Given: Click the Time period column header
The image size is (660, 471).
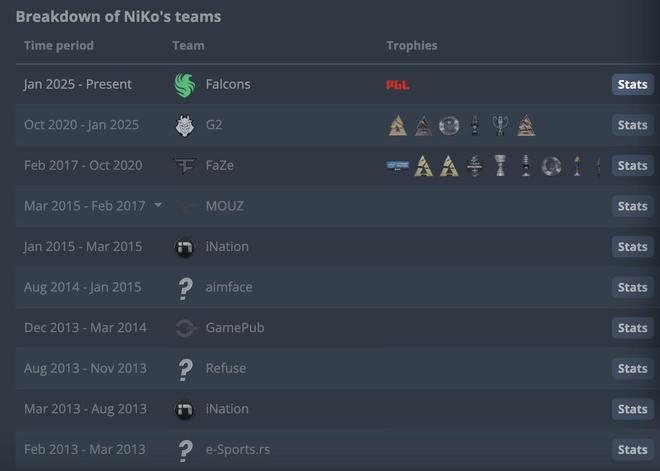Looking at the screenshot, I should [59, 45].
